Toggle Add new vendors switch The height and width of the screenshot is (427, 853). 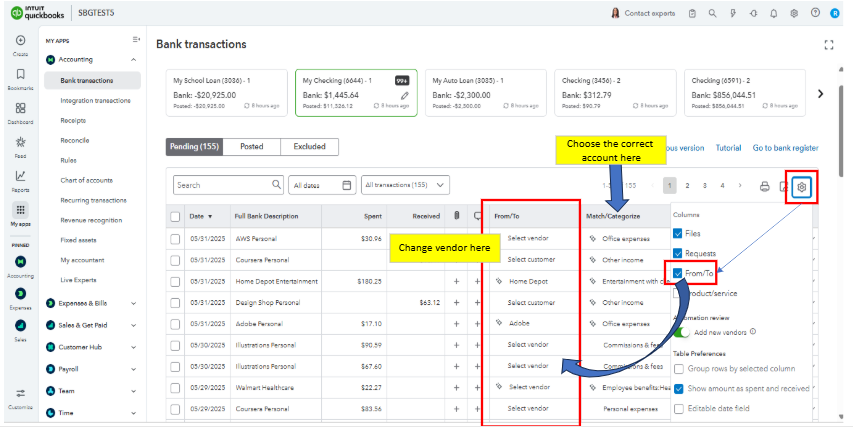pyautogui.click(x=682, y=332)
